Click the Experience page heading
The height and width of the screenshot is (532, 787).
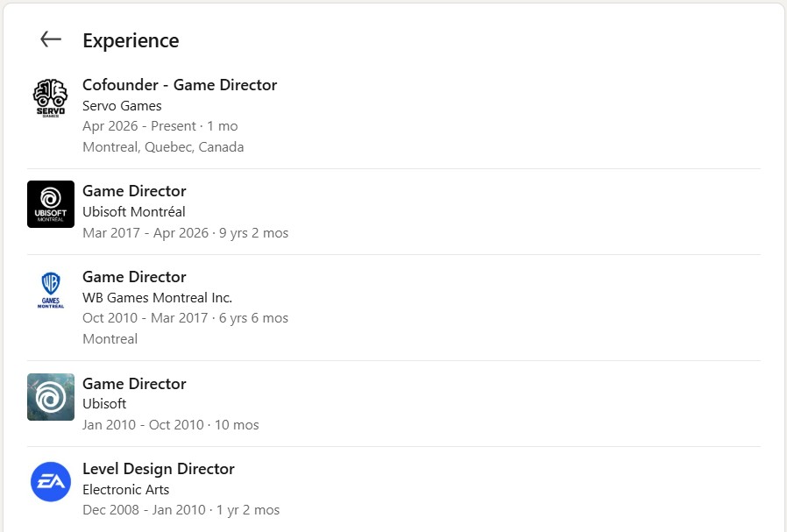[x=131, y=40]
